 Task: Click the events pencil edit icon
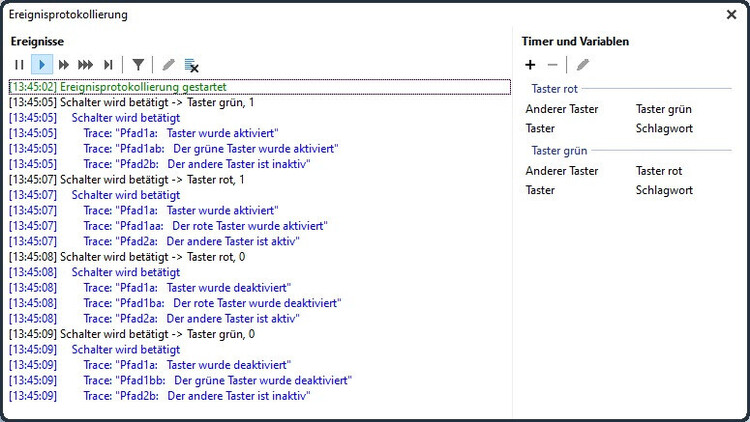click(x=168, y=65)
